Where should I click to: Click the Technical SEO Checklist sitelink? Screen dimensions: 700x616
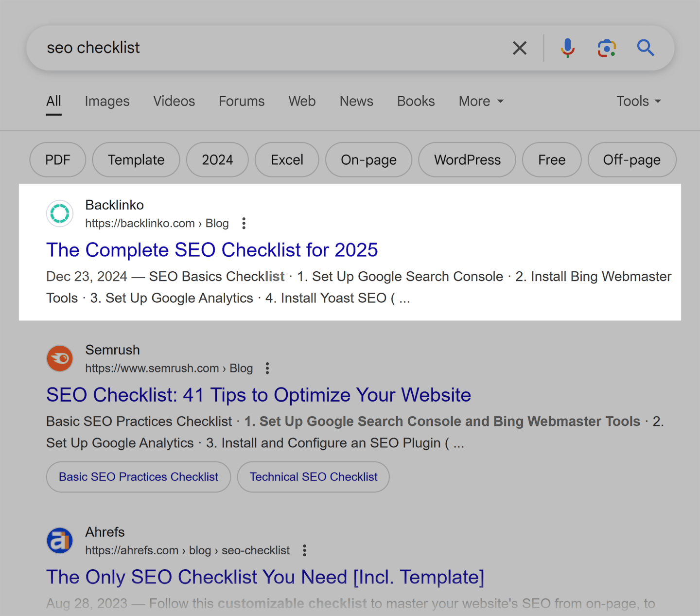click(x=314, y=477)
